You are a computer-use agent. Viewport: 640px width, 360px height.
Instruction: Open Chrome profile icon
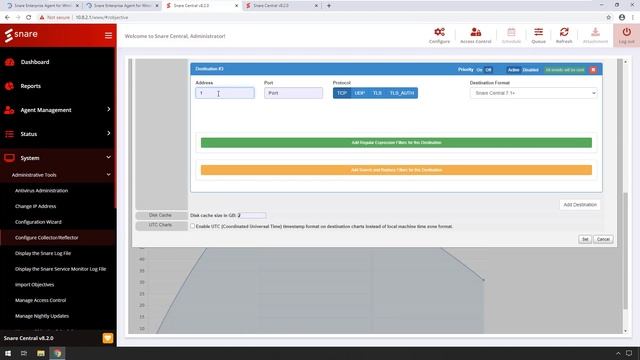622,18
